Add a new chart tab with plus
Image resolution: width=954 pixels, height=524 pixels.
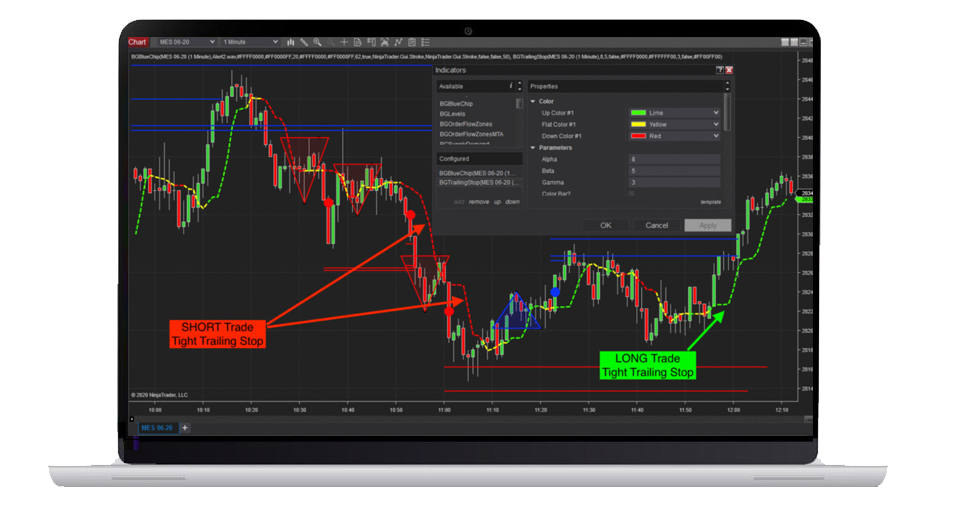click(x=185, y=428)
